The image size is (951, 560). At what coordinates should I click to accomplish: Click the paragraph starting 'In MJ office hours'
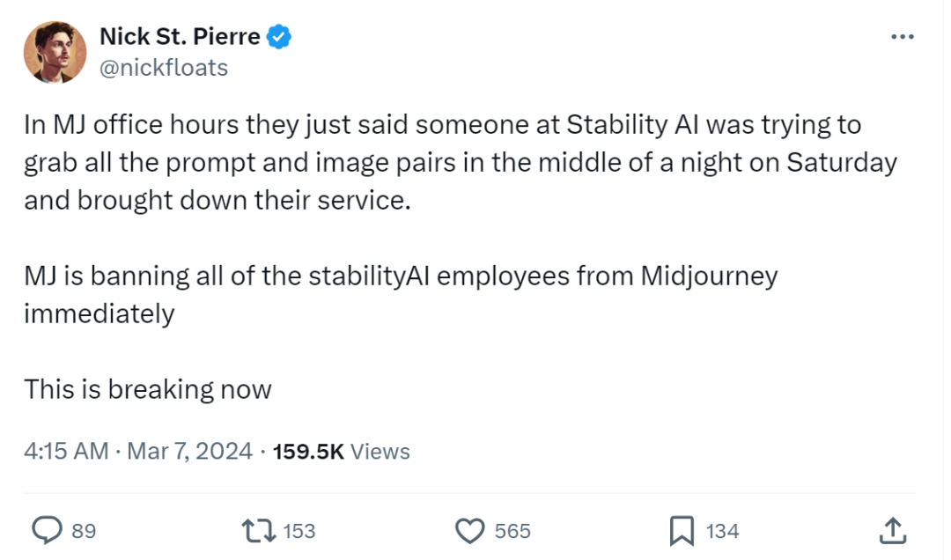coord(440,162)
